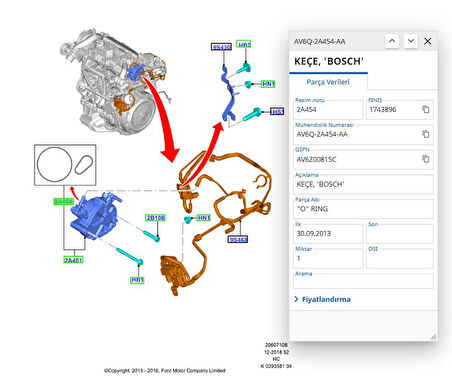Image resolution: width=452 pixels, height=388 pixels.
Task: Copy the Mühendislik Numarası AV6Q-2A454-AA
Action: (426, 134)
